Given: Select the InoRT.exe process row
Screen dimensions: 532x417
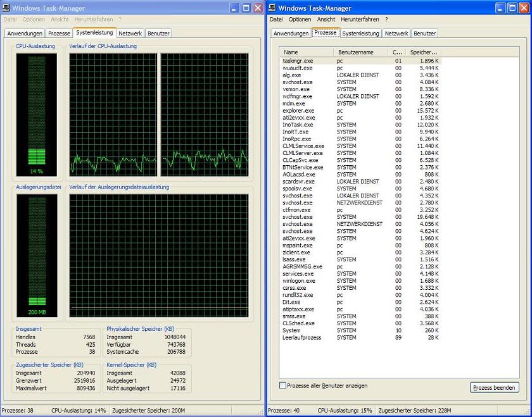Looking at the screenshot, I should click(360, 132).
